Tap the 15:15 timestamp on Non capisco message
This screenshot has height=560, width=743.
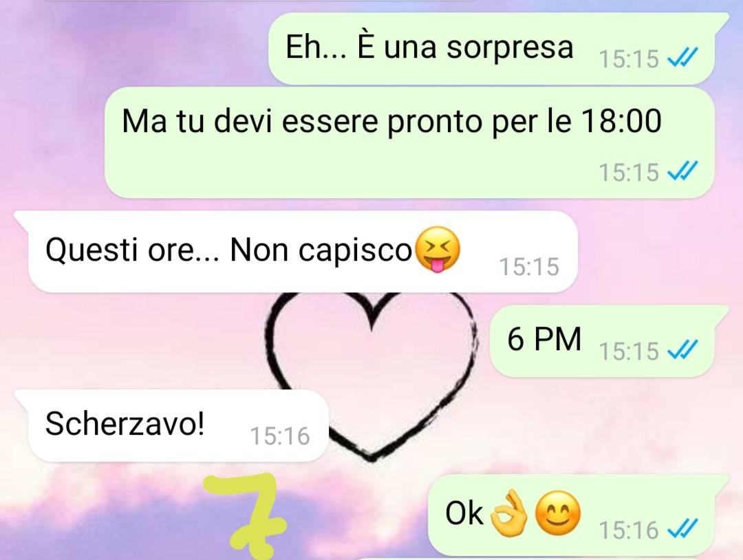529,266
